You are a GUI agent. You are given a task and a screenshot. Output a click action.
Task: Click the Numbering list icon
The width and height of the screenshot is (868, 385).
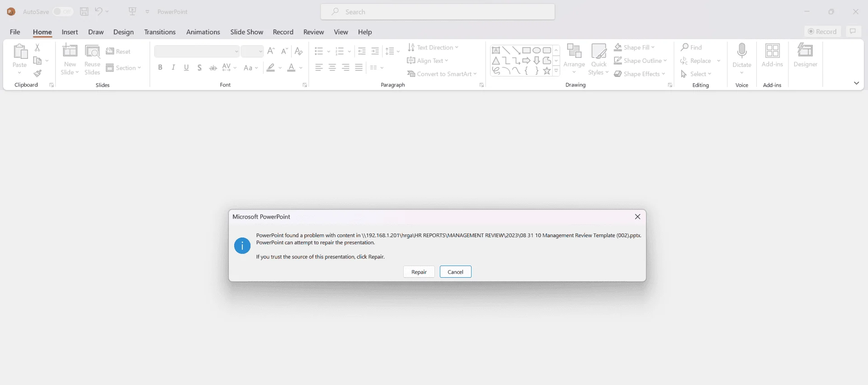[x=340, y=51]
